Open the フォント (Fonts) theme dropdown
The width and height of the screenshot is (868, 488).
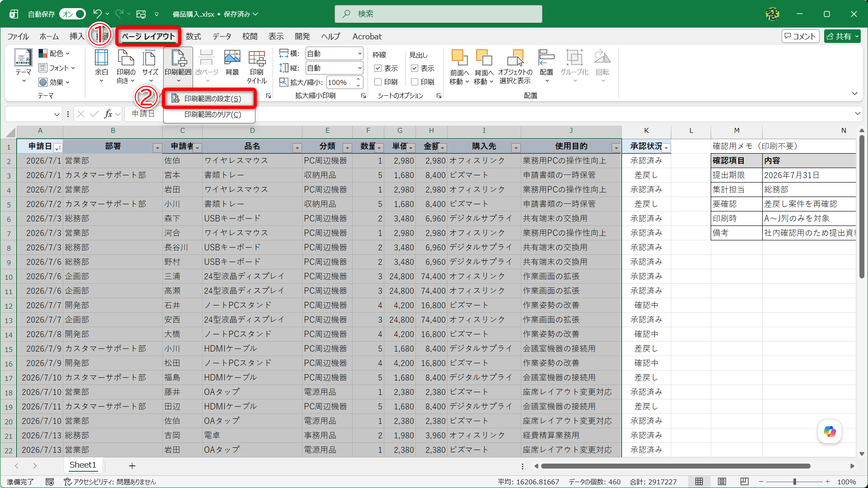(57, 68)
